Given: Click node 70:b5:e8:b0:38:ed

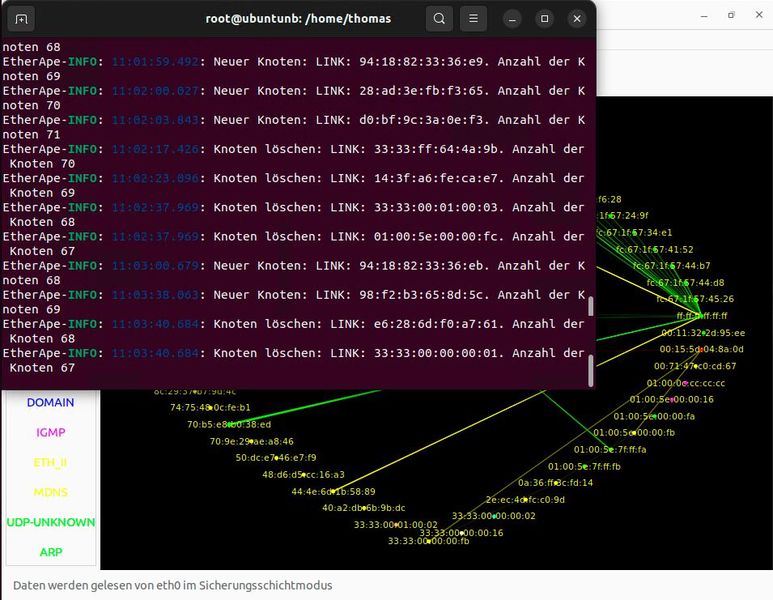Looking at the screenshot, I should (229, 424).
